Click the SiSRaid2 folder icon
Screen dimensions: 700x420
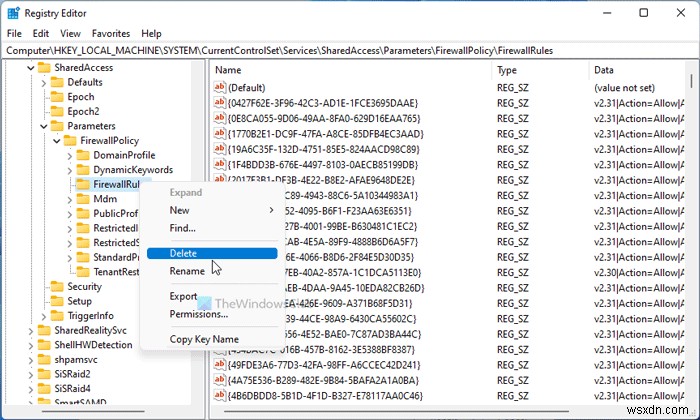[x=44, y=374]
